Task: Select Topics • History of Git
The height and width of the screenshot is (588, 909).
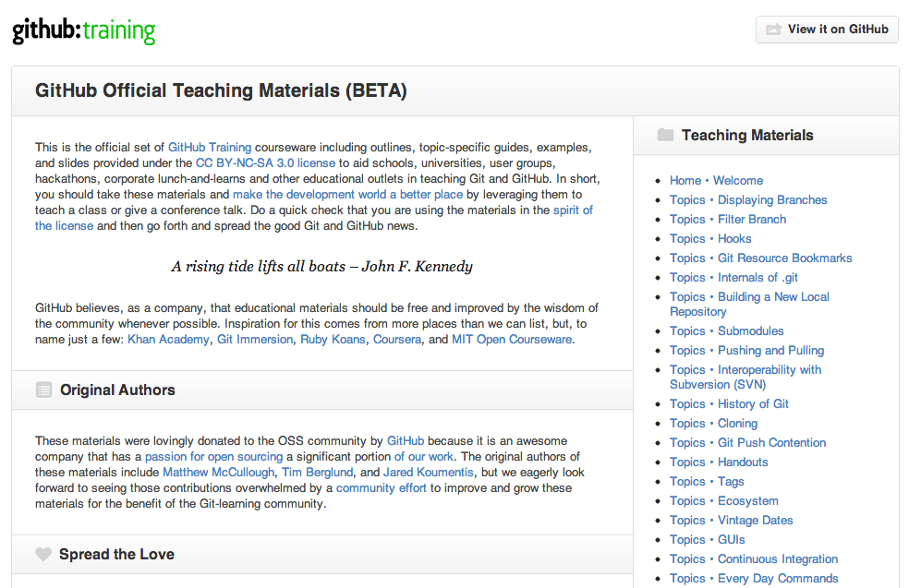Action: point(729,403)
